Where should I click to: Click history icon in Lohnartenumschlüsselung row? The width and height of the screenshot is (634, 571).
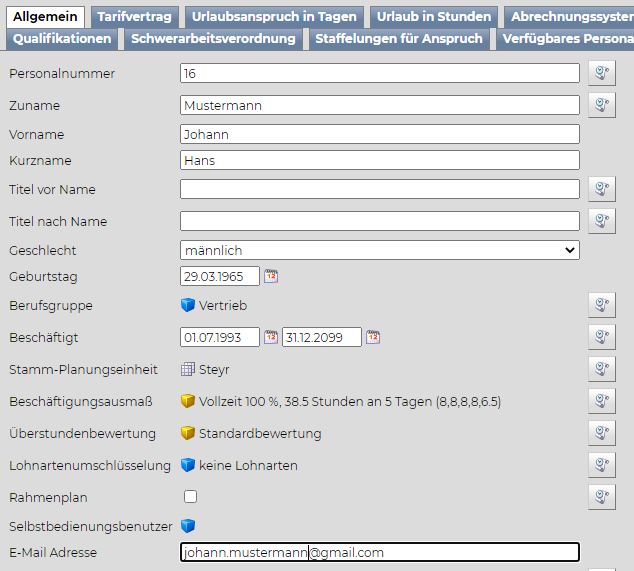601,465
